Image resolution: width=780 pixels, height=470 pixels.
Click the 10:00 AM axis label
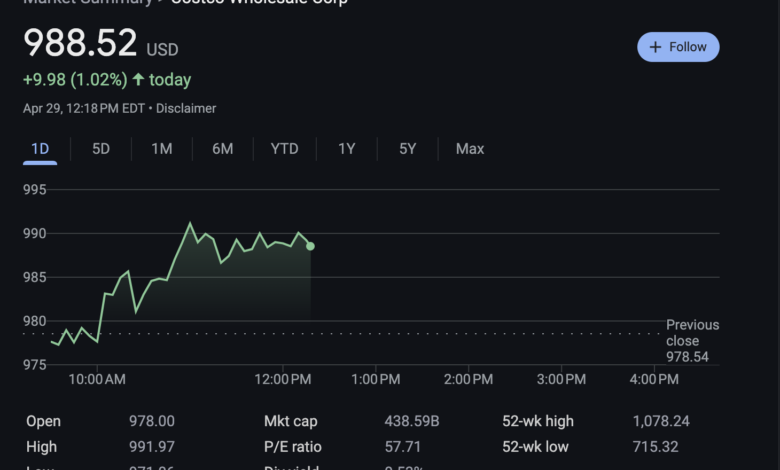(97, 379)
